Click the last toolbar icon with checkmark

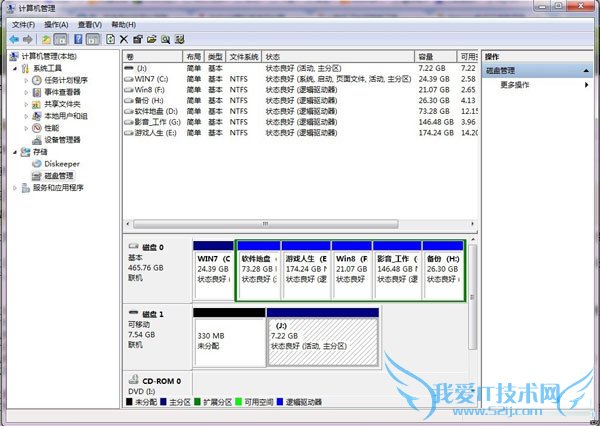(x=179, y=39)
